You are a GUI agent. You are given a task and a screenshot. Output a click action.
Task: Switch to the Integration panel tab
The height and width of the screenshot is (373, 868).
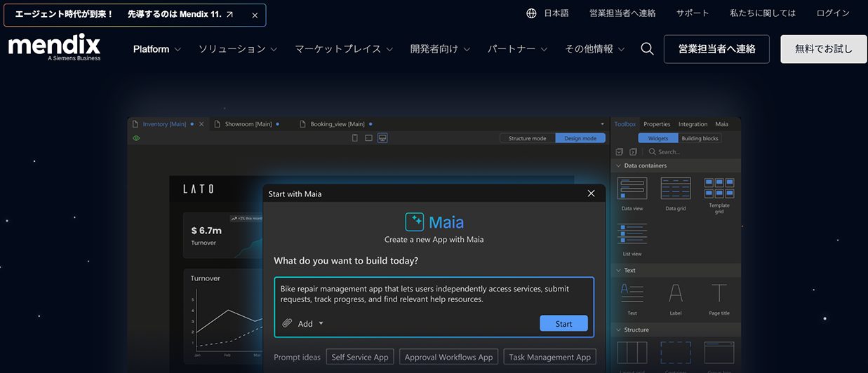tap(693, 124)
